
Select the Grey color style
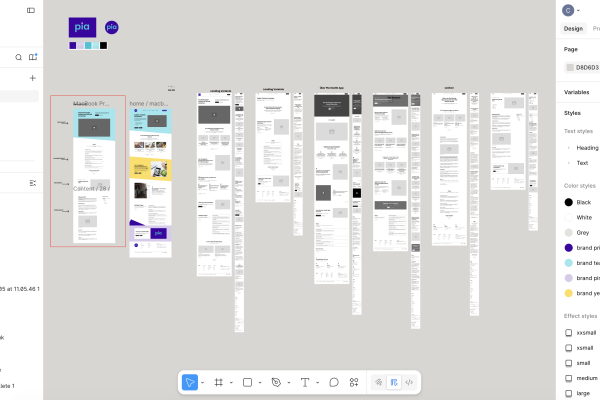point(582,233)
